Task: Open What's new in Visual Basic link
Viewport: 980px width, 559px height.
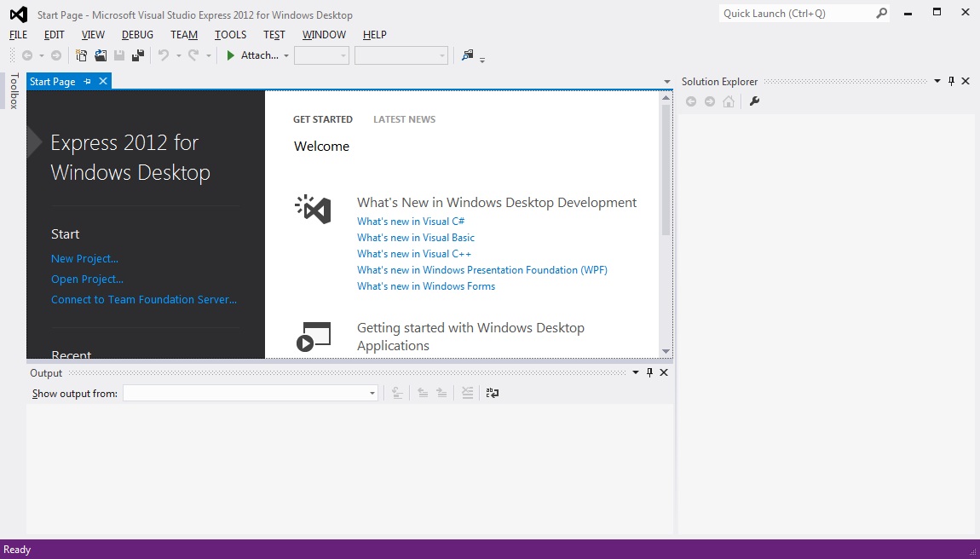Action: (416, 238)
